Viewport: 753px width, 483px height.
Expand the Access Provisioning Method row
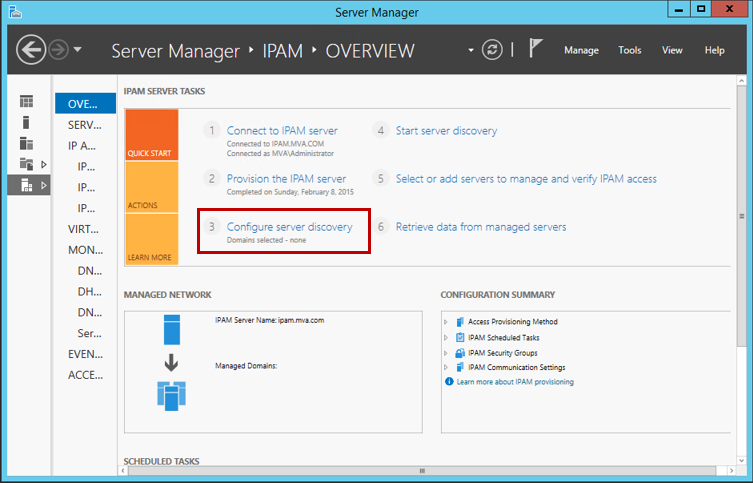(x=446, y=322)
